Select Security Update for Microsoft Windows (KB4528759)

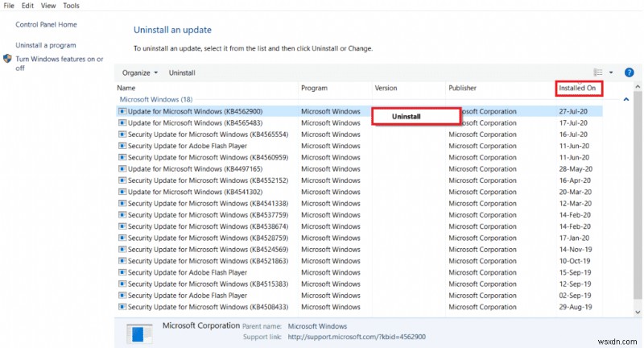click(208, 238)
